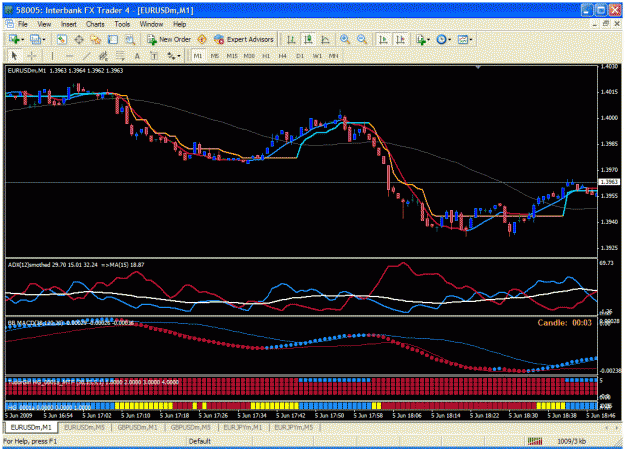Show the Terminal window icon
This screenshot has height=449, width=625.
(113, 39)
